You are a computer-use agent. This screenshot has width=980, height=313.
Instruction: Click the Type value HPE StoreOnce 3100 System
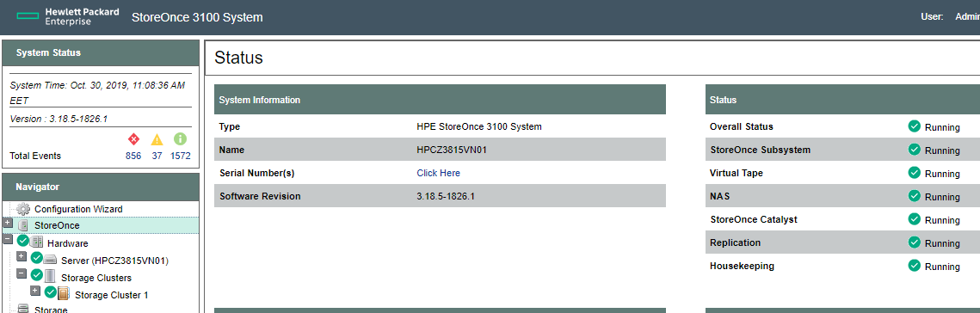click(478, 126)
